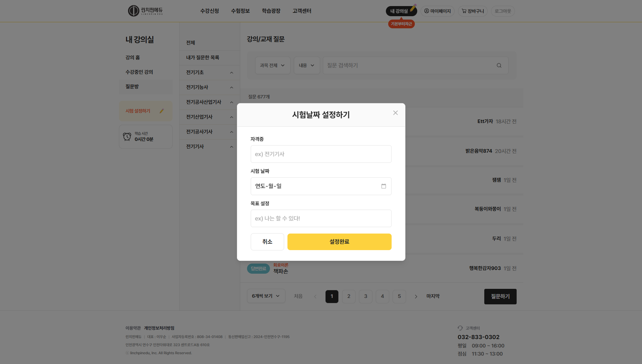The image size is (642, 364).
Task: Collapse the 전기공사산업기사 category
Action: [x=232, y=102]
